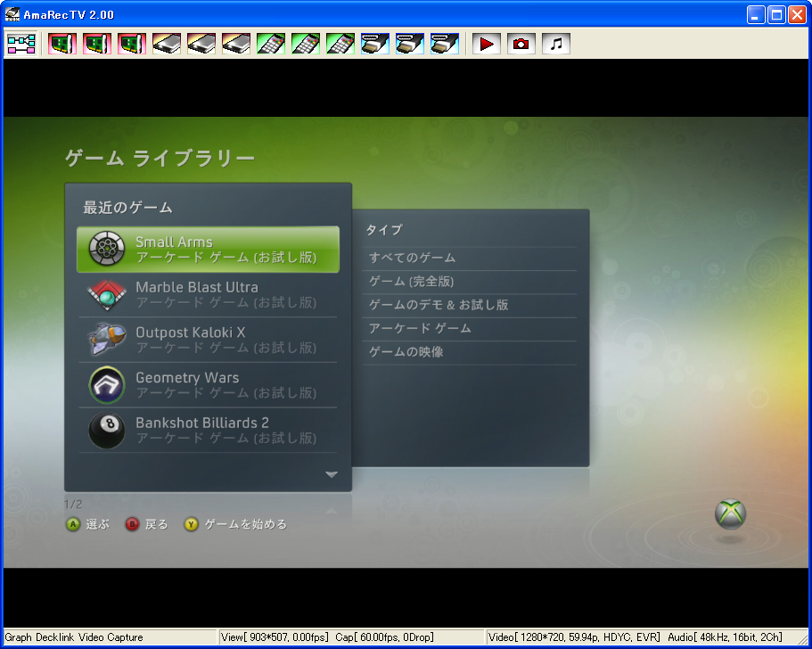Image resolution: width=812 pixels, height=649 pixels.
Task: Choose ゲームのデモ & お試し版 in the type menu
Action: (x=470, y=305)
